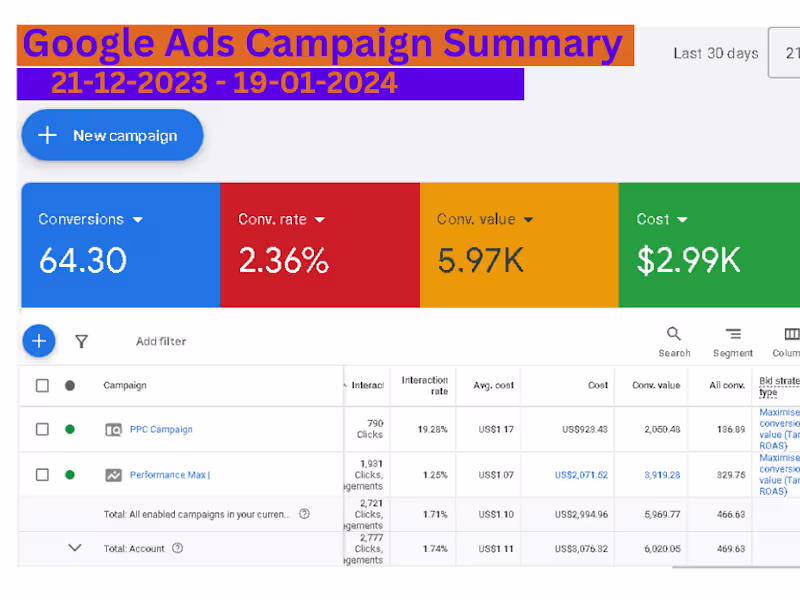Open the Columns tool

tap(787, 342)
